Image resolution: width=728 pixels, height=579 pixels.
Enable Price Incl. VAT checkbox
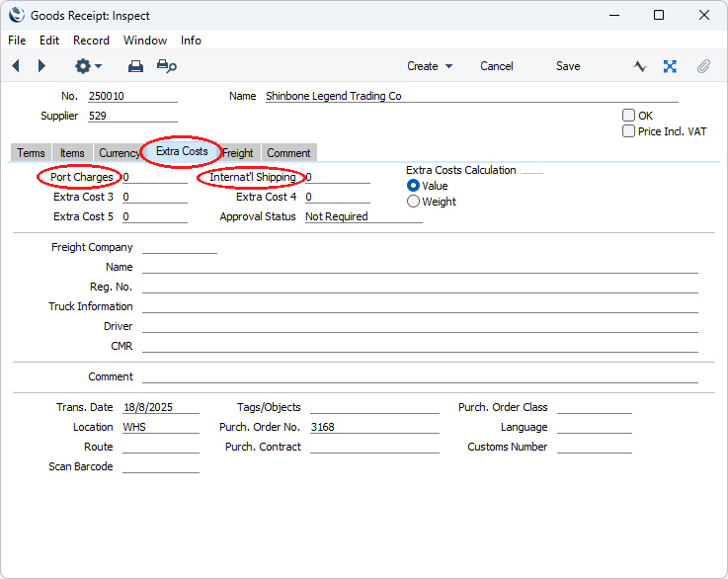[x=628, y=131]
